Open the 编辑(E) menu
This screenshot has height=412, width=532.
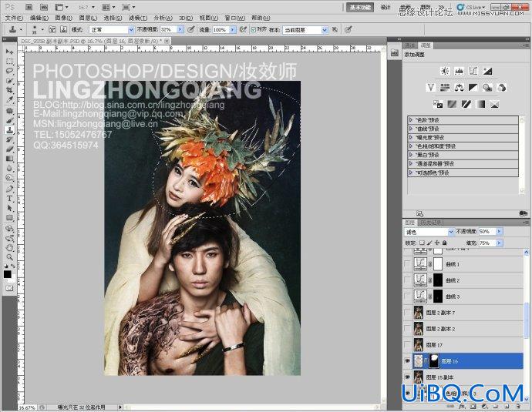click(39, 18)
